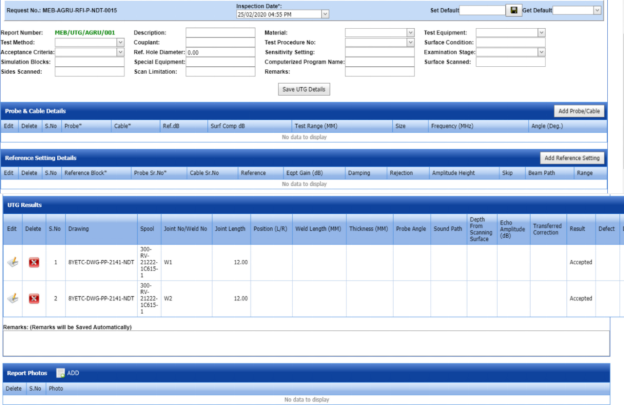Click the Ref. Hole Diameter input field
The image size is (624, 405).
(220, 52)
